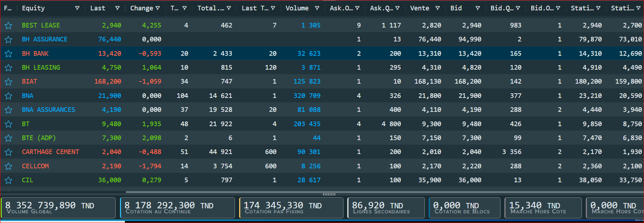644x223 pixels.
Task: Toggle favorite star for BH BANK
Action: click(9, 54)
